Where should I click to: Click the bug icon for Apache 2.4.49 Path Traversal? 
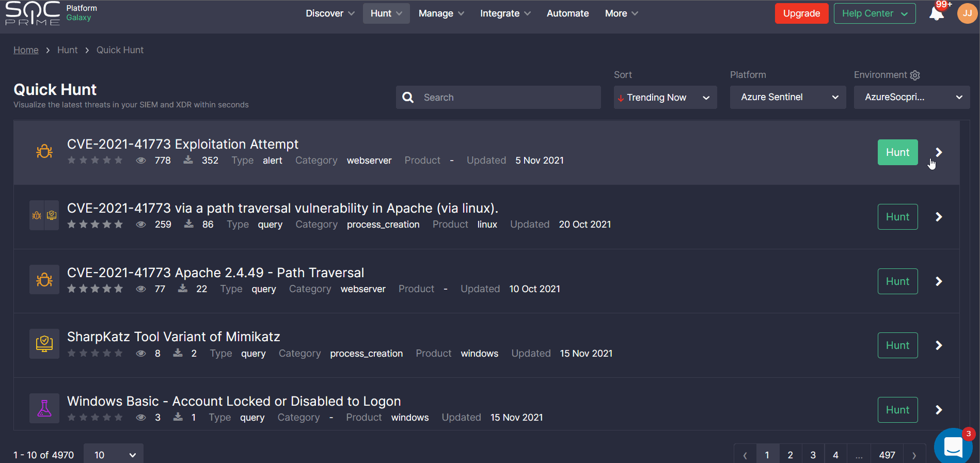(44, 280)
